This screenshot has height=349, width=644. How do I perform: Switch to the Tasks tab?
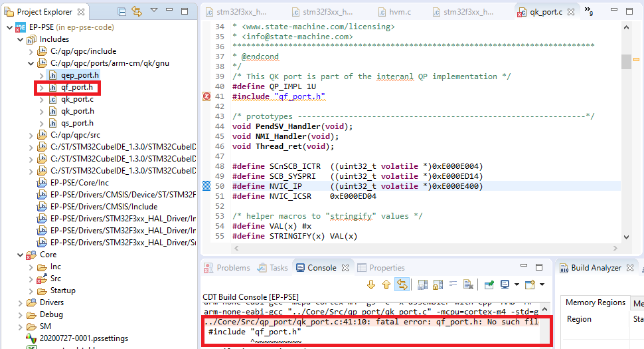pos(273,268)
